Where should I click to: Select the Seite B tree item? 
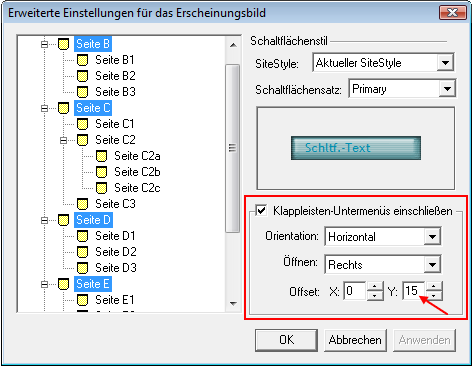[93, 44]
